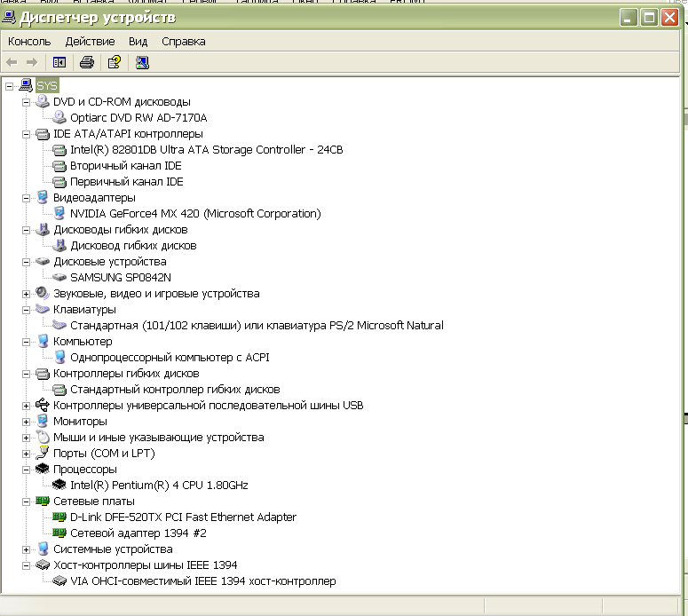Open the Справка menu

[x=184, y=41]
